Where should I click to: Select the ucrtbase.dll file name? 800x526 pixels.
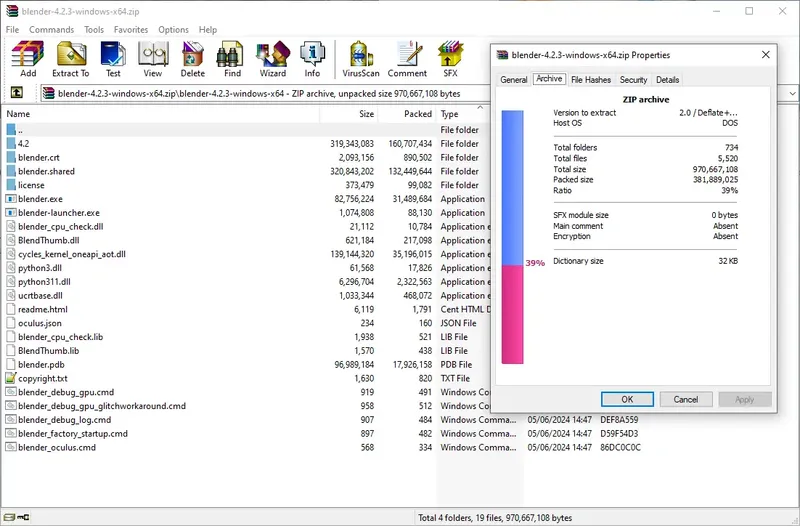click(x=40, y=295)
